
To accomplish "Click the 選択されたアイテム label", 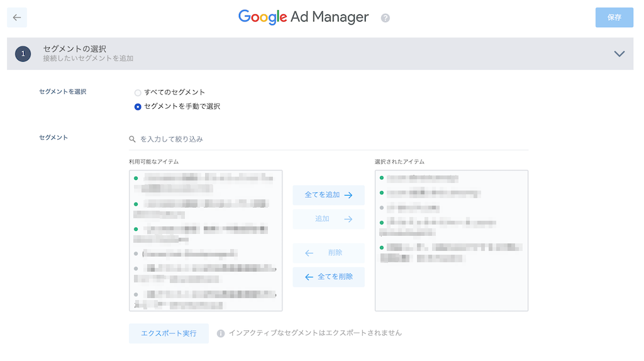I will [399, 162].
